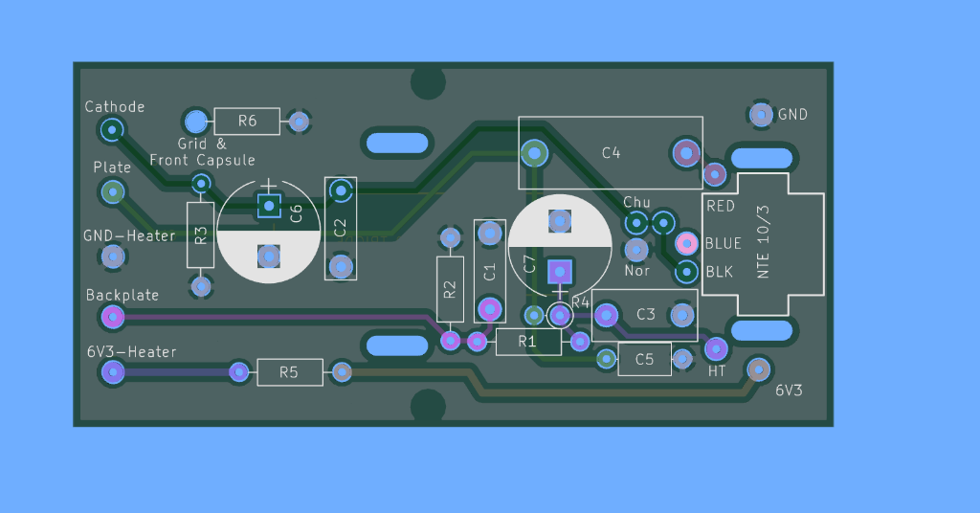Select capacitor C2 footprint

340,228
